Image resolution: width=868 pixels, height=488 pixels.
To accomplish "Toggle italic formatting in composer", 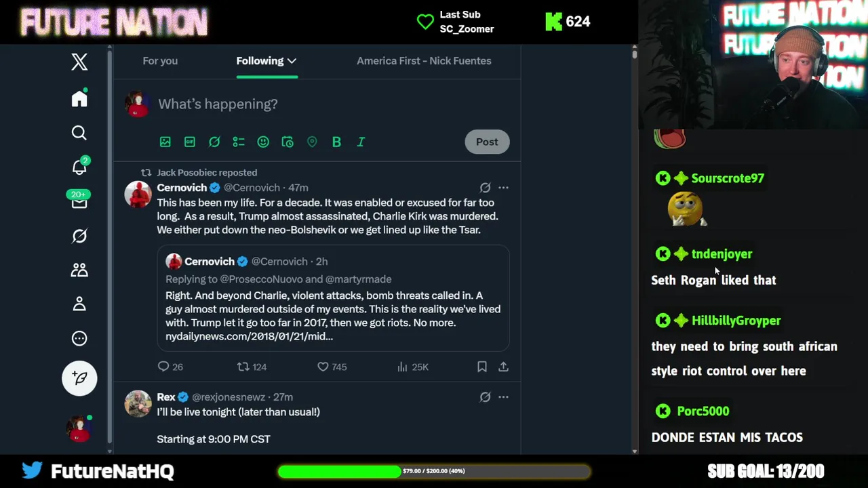I will pyautogui.click(x=361, y=142).
